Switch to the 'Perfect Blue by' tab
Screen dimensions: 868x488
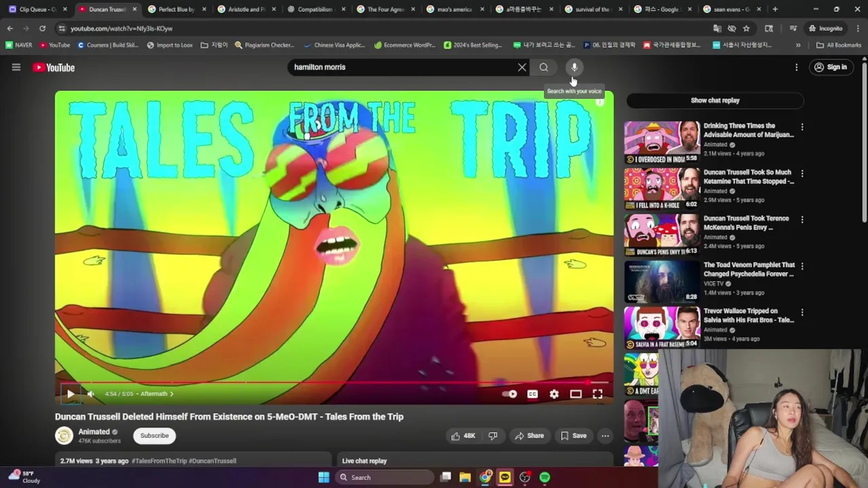176,9
